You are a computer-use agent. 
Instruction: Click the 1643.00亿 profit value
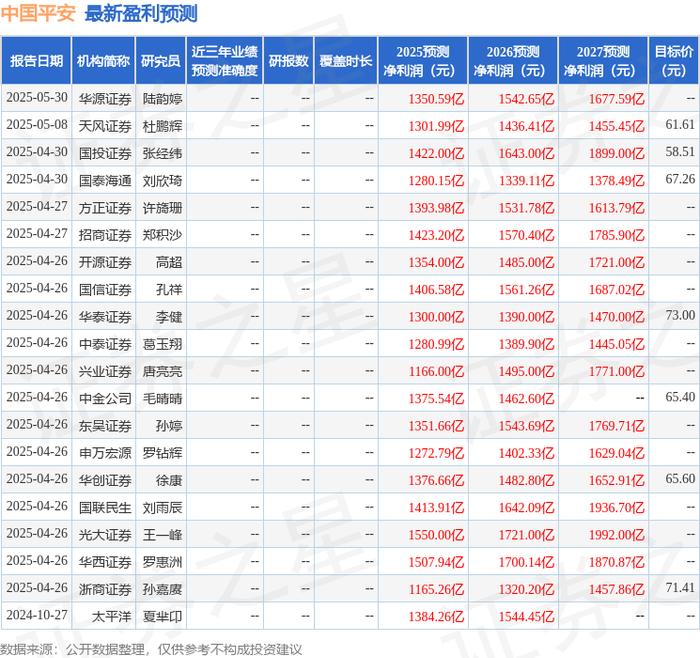coord(526,153)
